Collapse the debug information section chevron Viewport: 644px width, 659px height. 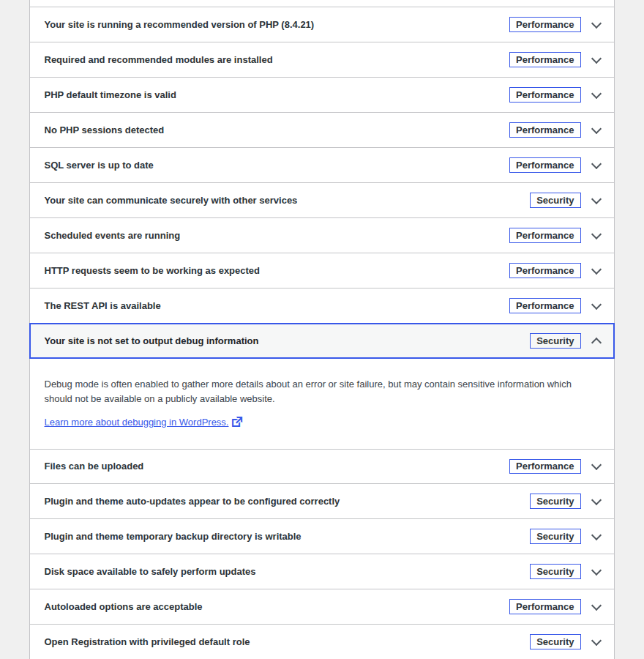[596, 340]
